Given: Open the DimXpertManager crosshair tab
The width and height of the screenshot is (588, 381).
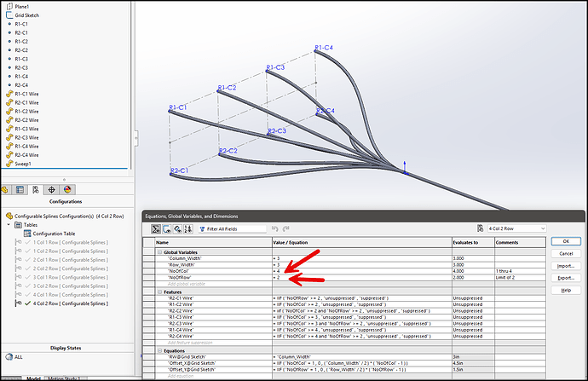Looking at the screenshot, I should 51,190.
